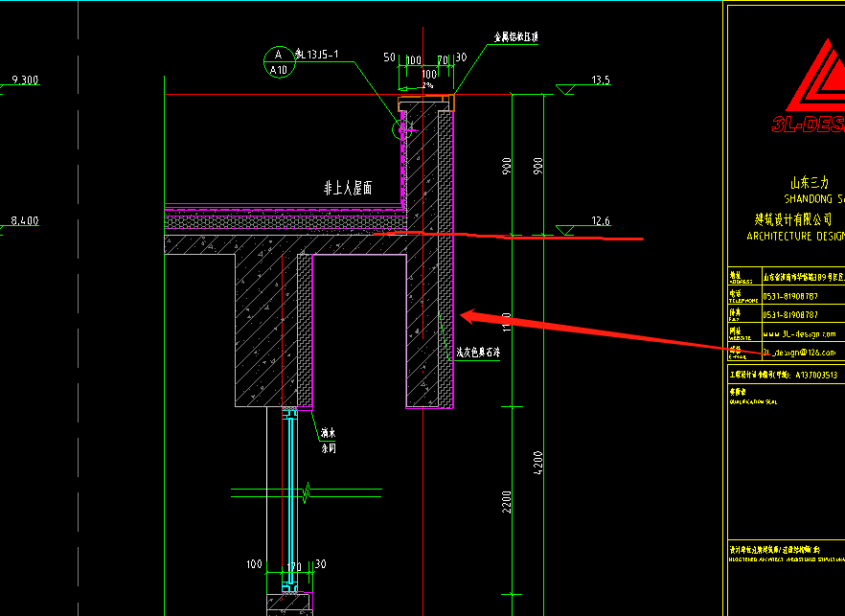Click the 30 dimension beside 170
The image size is (845, 616).
[x=320, y=563]
